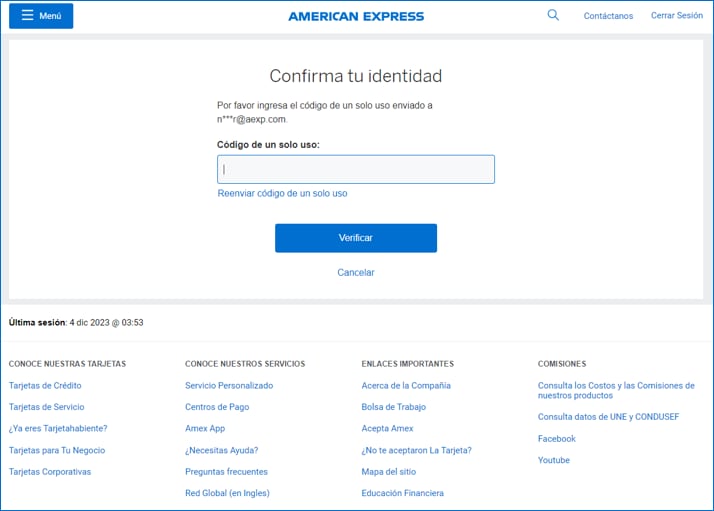Open the Amex App link

tap(205, 428)
